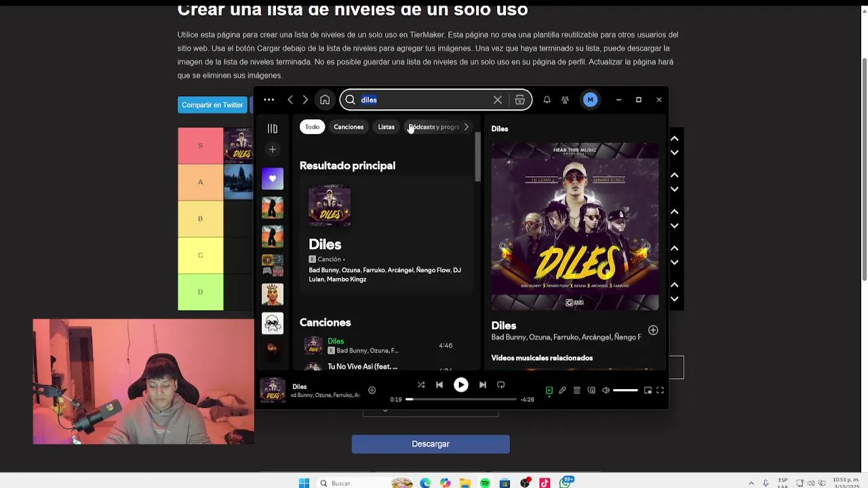Skip to the next track
The height and width of the screenshot is (488, 868).
point(483,385)
